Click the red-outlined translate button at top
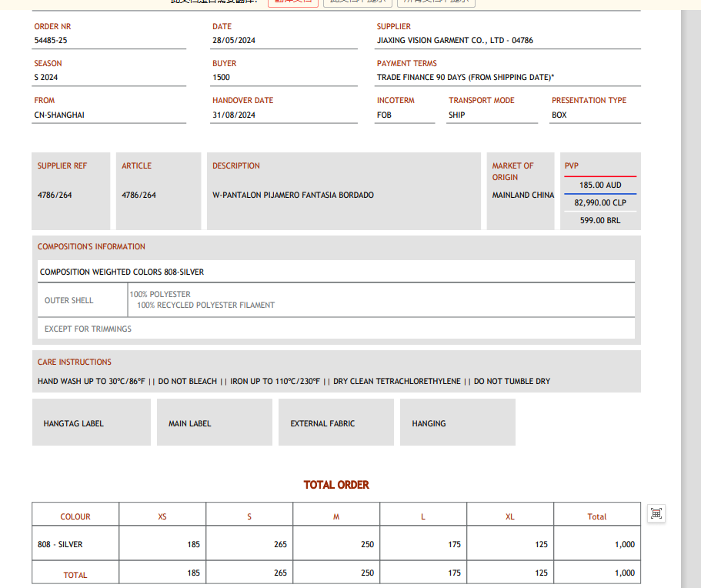Screen dimensions: 701x588 (x=292, y=2)
